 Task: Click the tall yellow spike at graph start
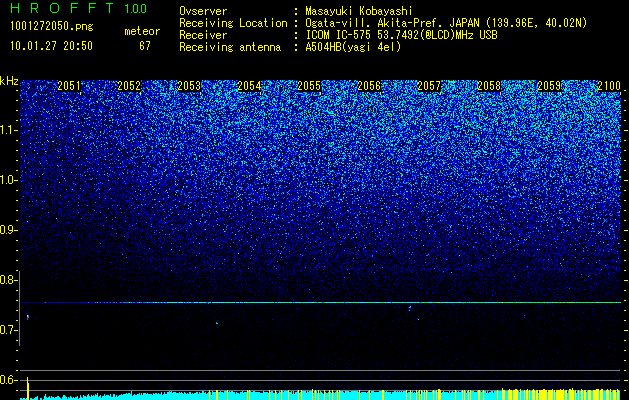[28, 388]
